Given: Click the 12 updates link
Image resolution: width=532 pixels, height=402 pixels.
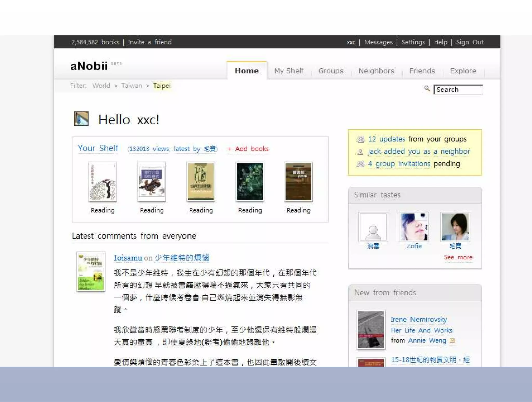Looking at the screenshot, I should pyautogui.click(x=386, y=139).
